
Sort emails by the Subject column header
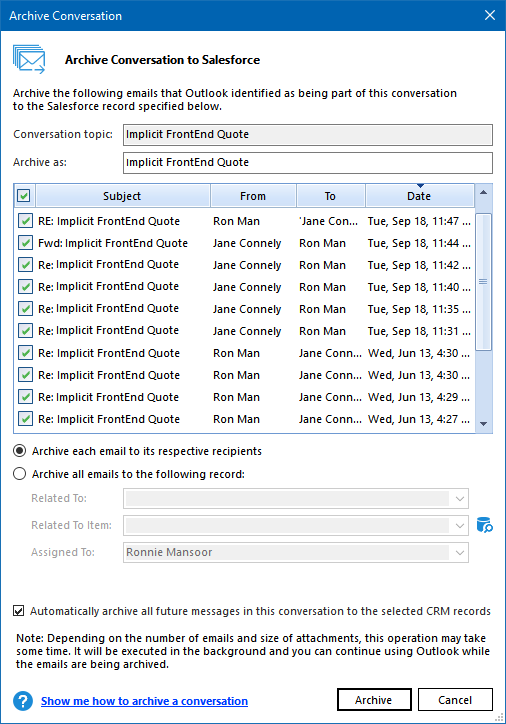(122, 196)
